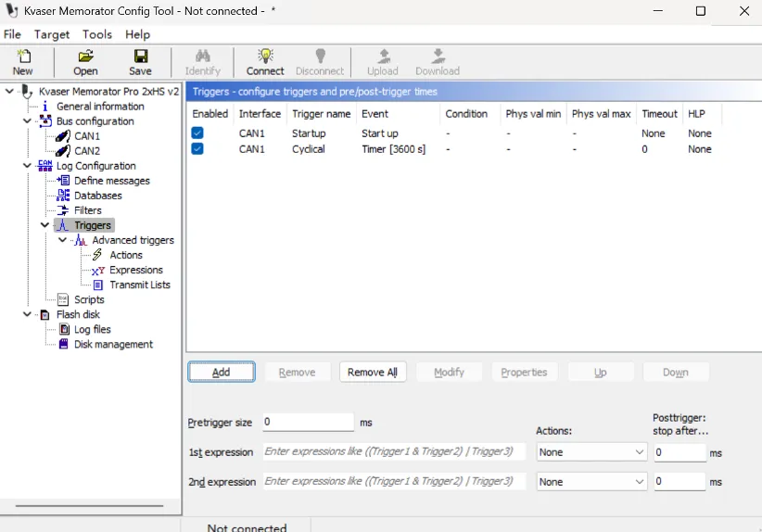Click the Log files icon
Screen dimensions: 762x532
[64, 329]
